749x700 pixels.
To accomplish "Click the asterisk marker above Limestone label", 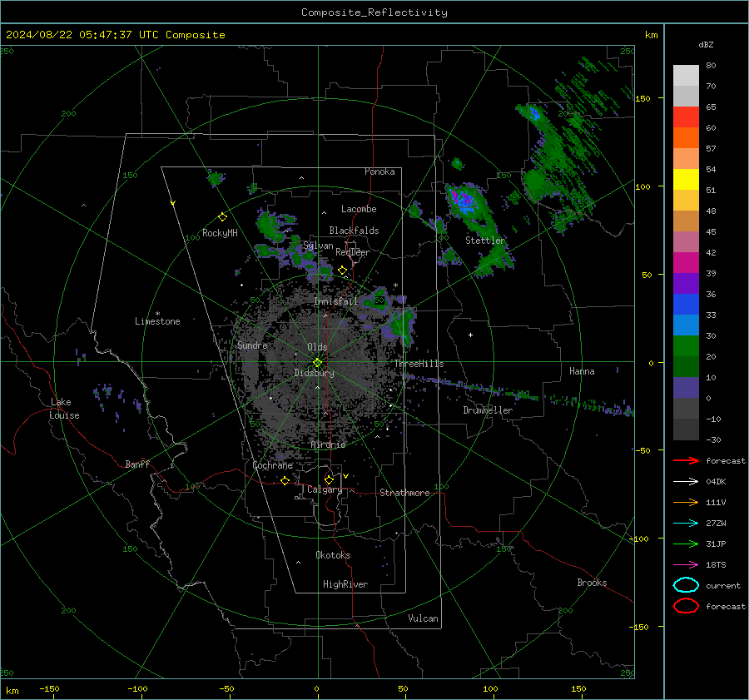I will 157,314.
